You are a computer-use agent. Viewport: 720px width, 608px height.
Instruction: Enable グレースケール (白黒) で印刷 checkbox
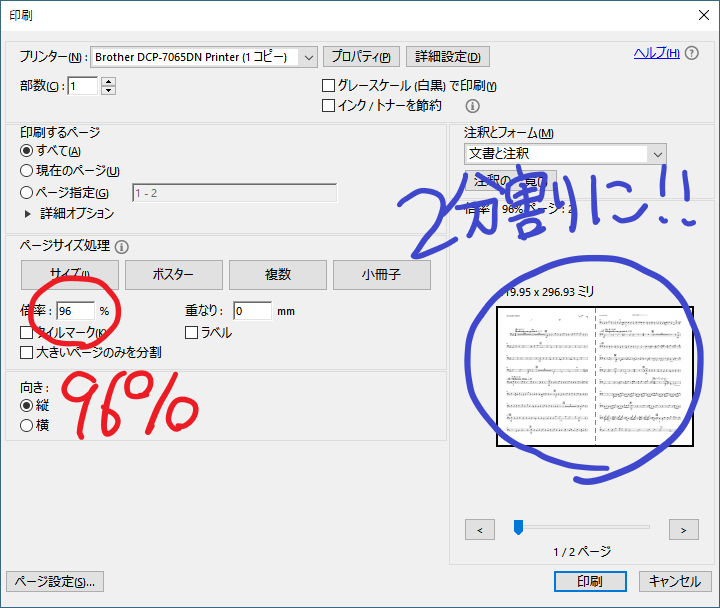328,86
